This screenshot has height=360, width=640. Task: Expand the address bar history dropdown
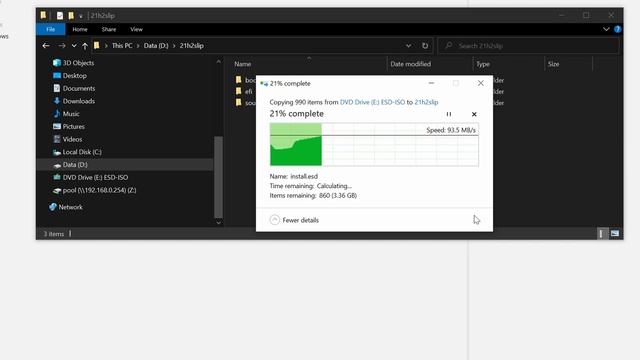[x=409, y=46]
